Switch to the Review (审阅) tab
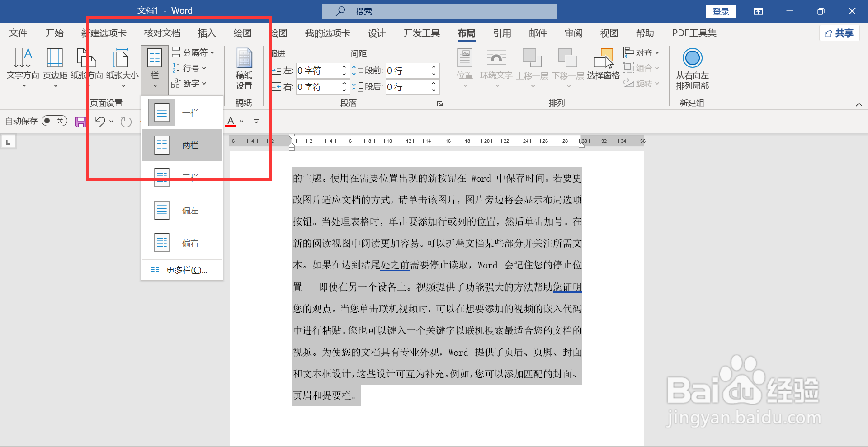Image resolution: width=868 pixels, height=447 pixels. point(573,33)
